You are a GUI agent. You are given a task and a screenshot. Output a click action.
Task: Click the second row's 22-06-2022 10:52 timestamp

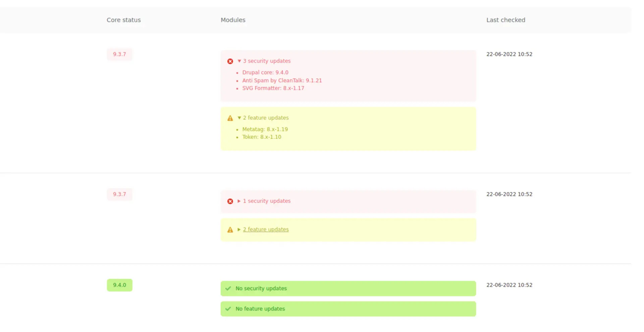pos(509,194)
